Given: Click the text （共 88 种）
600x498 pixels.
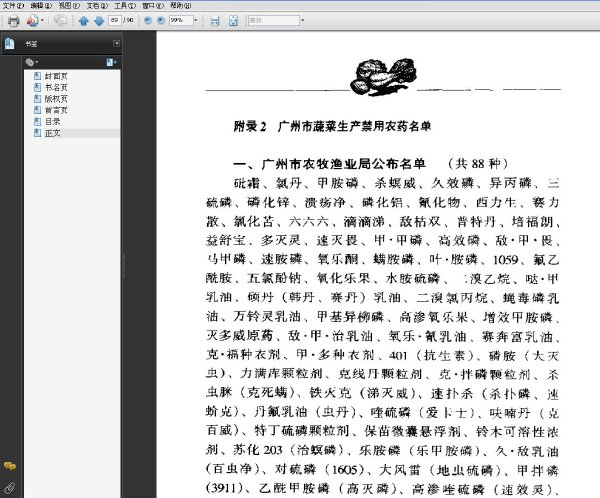Looking at the screenshot, I should pyautogui.click(x=478, y=164).
